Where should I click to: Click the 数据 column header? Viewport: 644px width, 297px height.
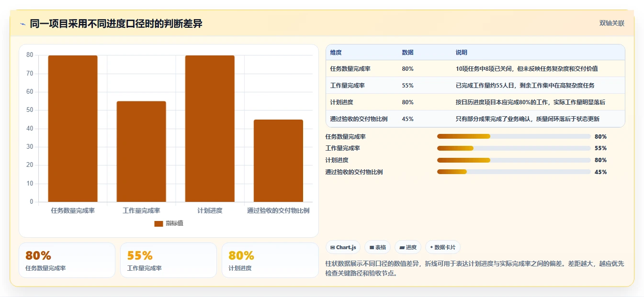[408, 53]
